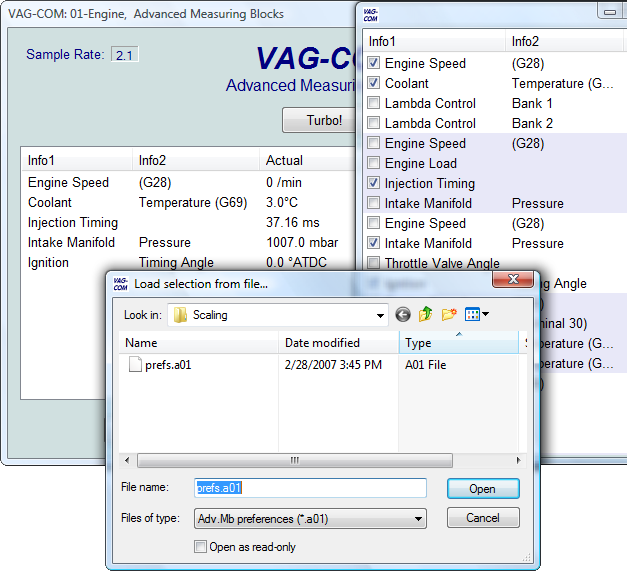Check third Engine Speed (G28) checkbox
This screenshot has height=571, width=627.
(x=373, y=223)
